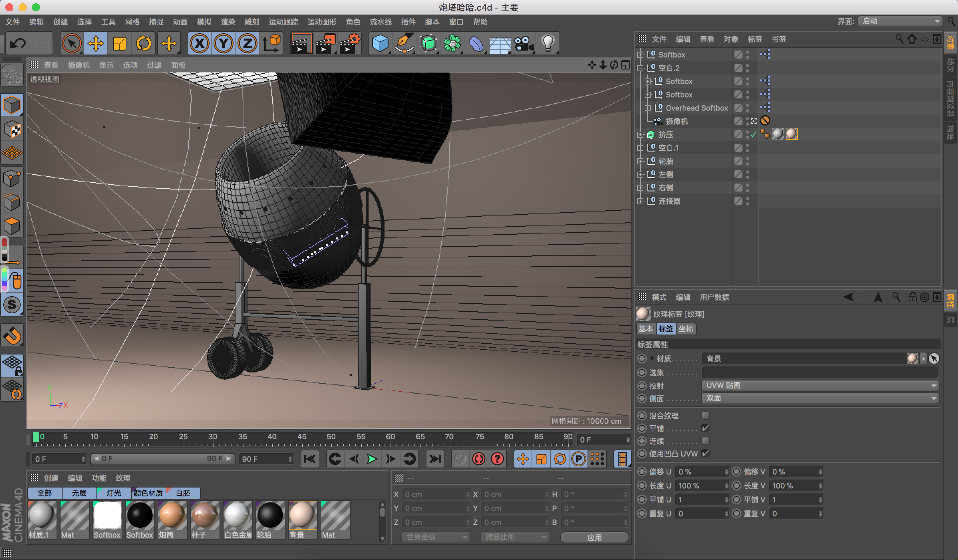Toggle the 连续 checkbox
This screenshot has height=560, width=958.
point(705,441)
